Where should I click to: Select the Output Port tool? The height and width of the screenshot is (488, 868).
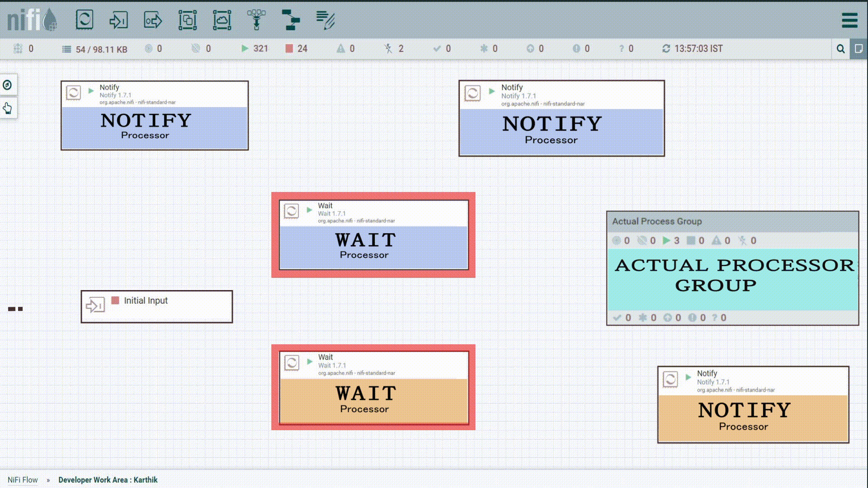click(153, 19)
